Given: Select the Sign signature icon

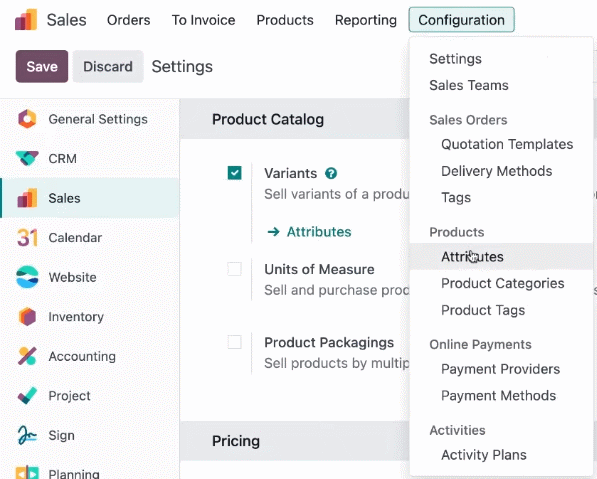Looking at the screenshot, I should click(x=27, y=435).
